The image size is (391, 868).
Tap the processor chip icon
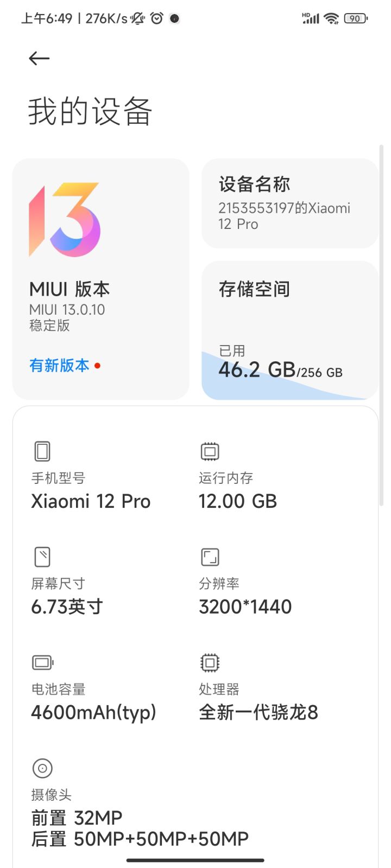210,662
